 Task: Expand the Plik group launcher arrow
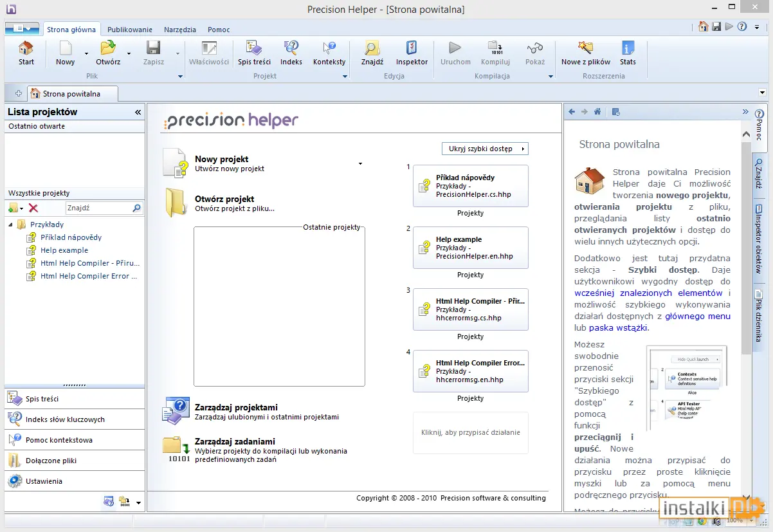click(x=180, y=77)
